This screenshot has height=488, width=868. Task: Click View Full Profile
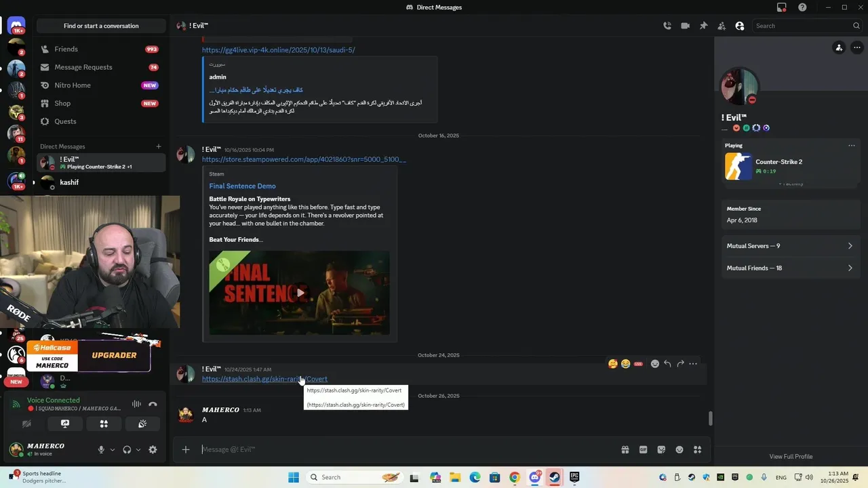coord(791,457)
